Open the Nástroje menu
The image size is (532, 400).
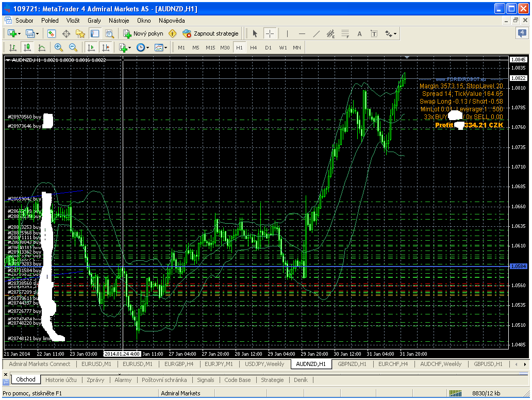point(119,20)
